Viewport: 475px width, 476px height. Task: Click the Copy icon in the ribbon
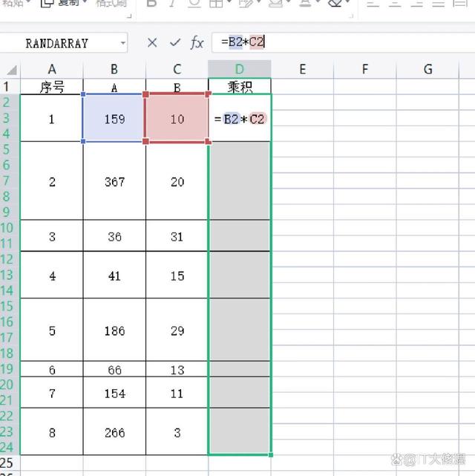click(47, 3)
